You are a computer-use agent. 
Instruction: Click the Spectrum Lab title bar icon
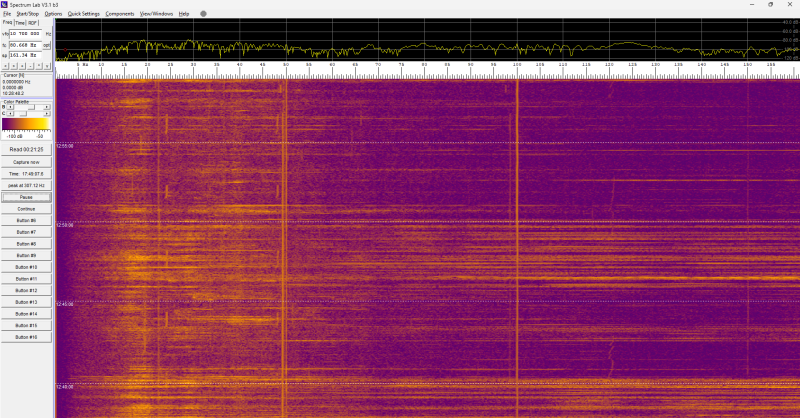click(x=5, y=4)
